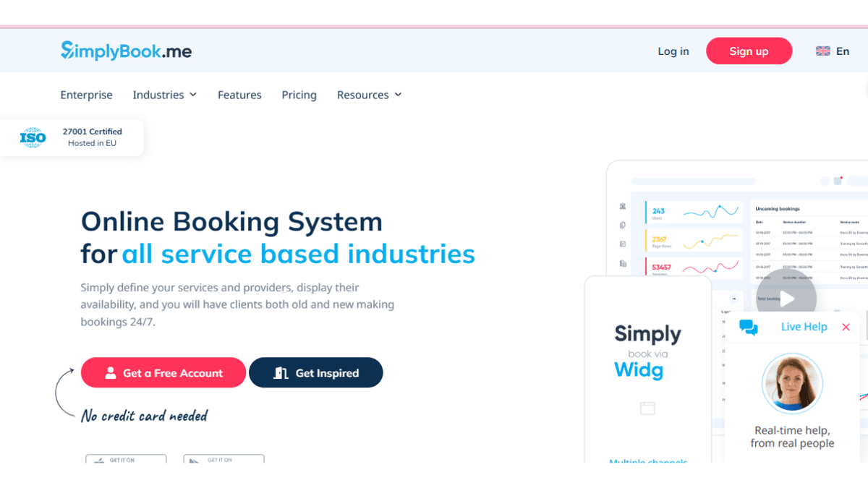Click the office building icon in dashboard mockup sidebar

tap(623, 264)
